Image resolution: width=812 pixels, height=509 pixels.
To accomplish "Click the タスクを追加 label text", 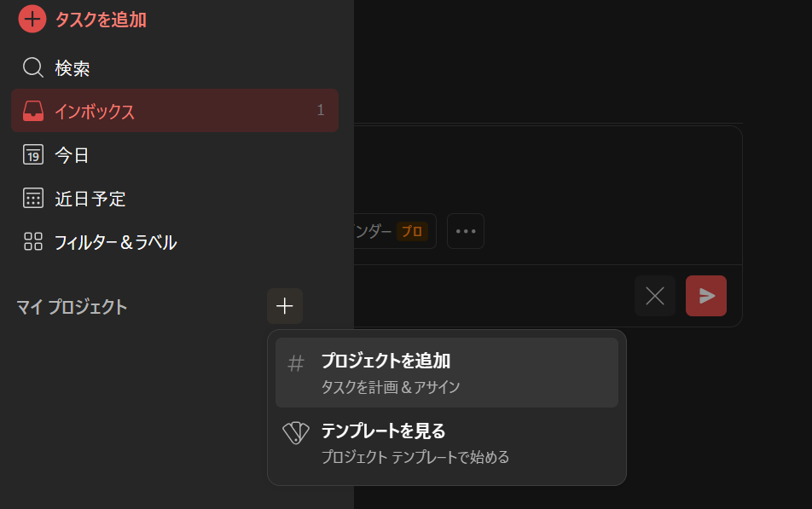I will [101, 20].
